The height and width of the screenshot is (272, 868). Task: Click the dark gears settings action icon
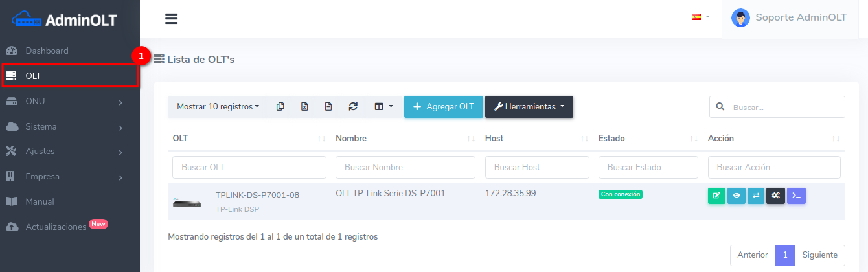pos(776,195)
